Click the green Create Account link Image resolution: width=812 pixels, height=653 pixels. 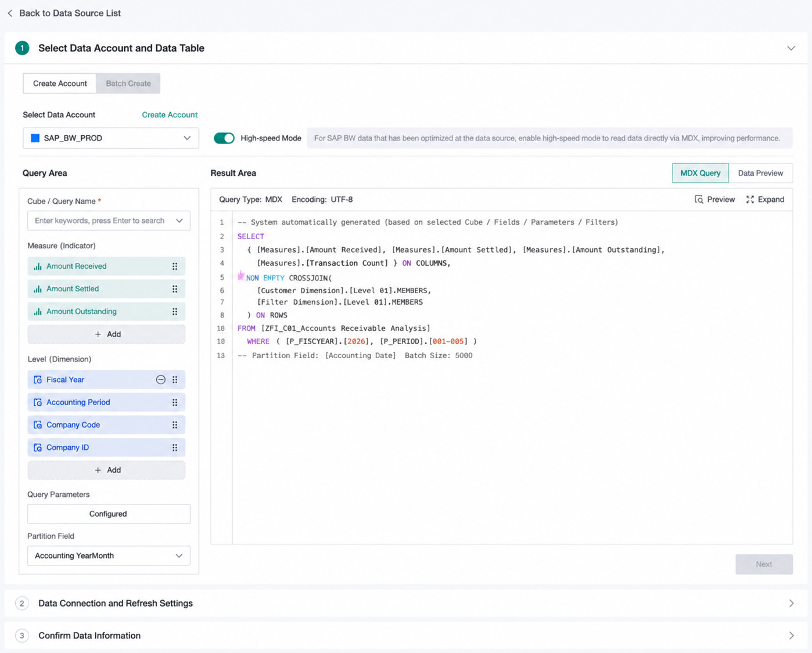170,115
